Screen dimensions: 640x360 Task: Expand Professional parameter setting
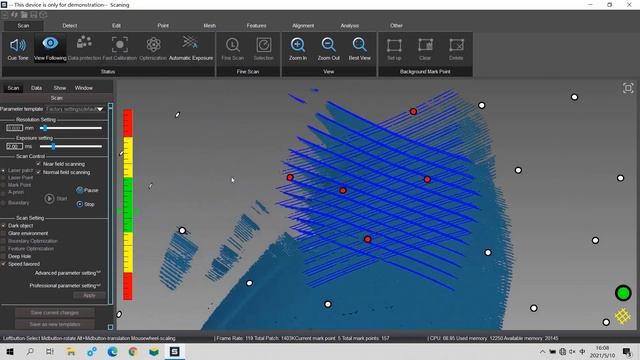pyautogui.click(x=65, y=285)
